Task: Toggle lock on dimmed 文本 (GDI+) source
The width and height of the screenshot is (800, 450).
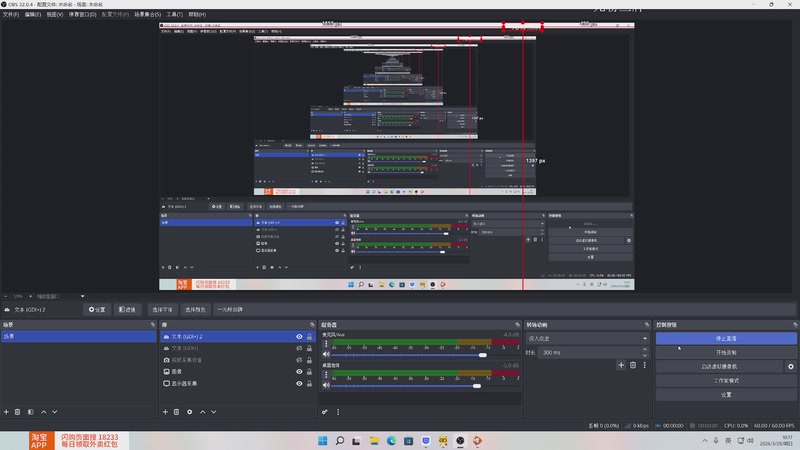Action: [309, 348]
